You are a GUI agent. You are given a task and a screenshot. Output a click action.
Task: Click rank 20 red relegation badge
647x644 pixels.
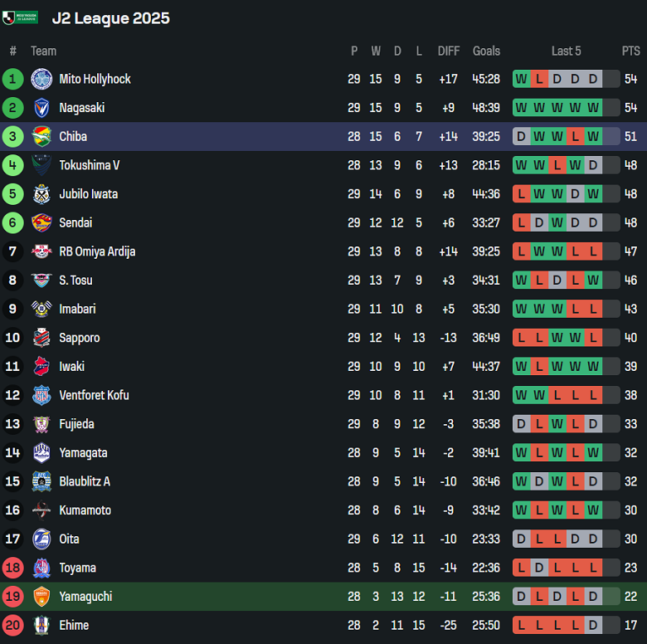(x=12, y=625)
